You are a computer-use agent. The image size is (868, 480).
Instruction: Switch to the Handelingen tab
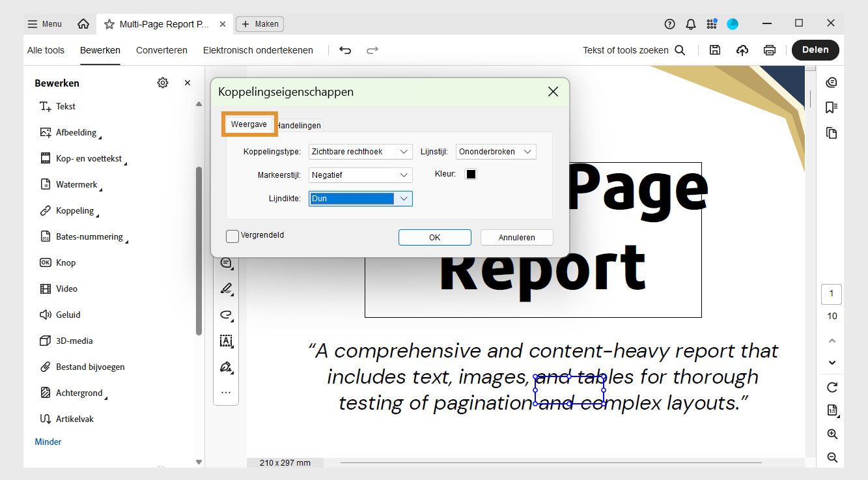coord(299,125)
